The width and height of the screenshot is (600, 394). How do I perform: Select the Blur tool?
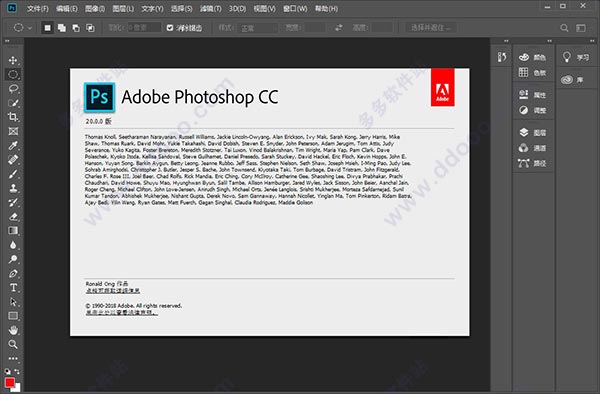click(x=13, y=245)
